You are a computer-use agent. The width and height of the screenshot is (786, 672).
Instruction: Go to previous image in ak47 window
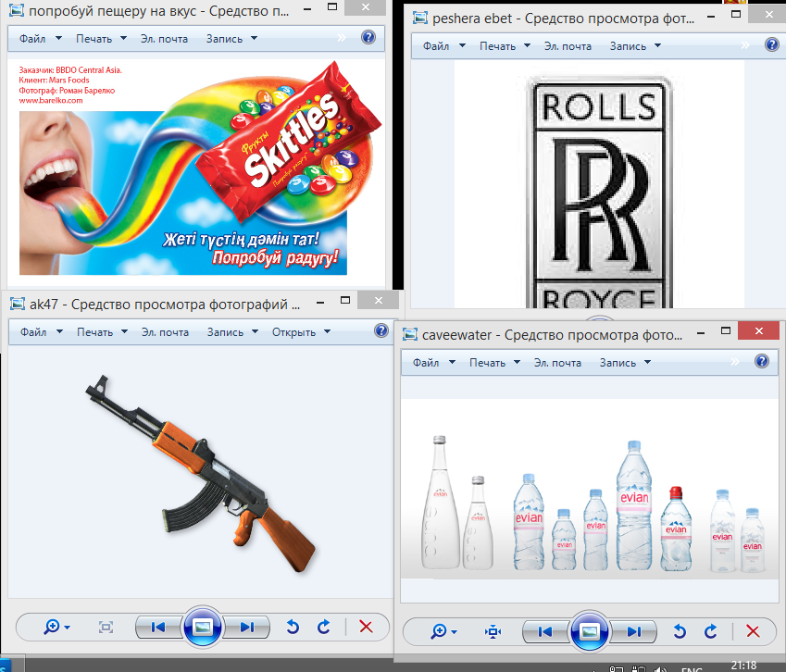(157, 627)
